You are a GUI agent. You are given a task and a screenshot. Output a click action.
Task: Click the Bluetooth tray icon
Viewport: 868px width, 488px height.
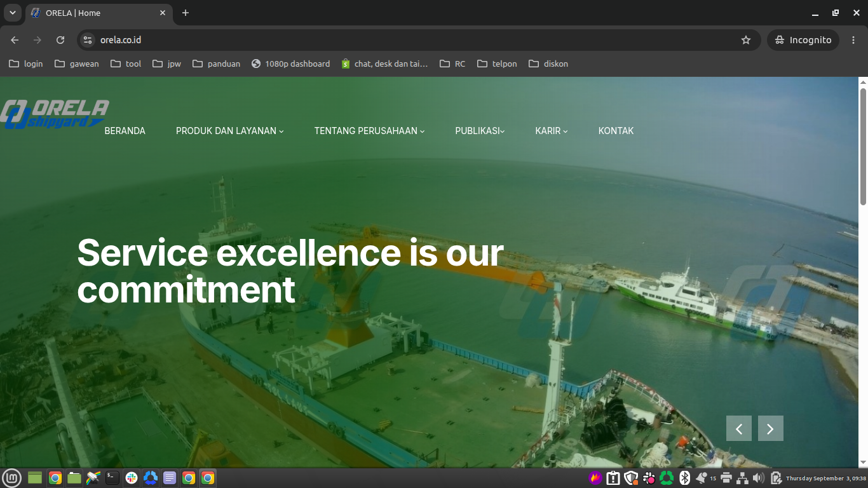click(684, 478)
